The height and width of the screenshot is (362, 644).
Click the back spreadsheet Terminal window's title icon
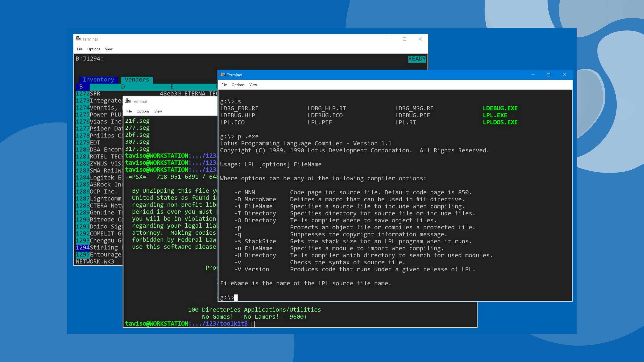coord(78,39)
